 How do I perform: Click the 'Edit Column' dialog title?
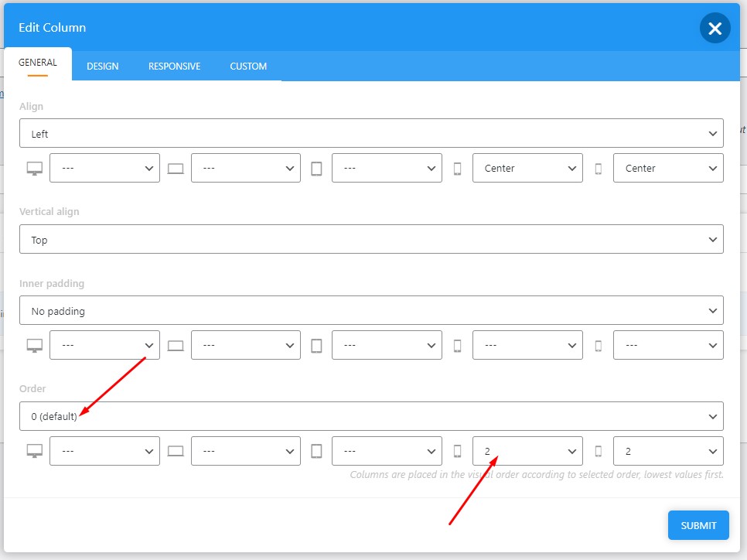click(x=53, y=28)
